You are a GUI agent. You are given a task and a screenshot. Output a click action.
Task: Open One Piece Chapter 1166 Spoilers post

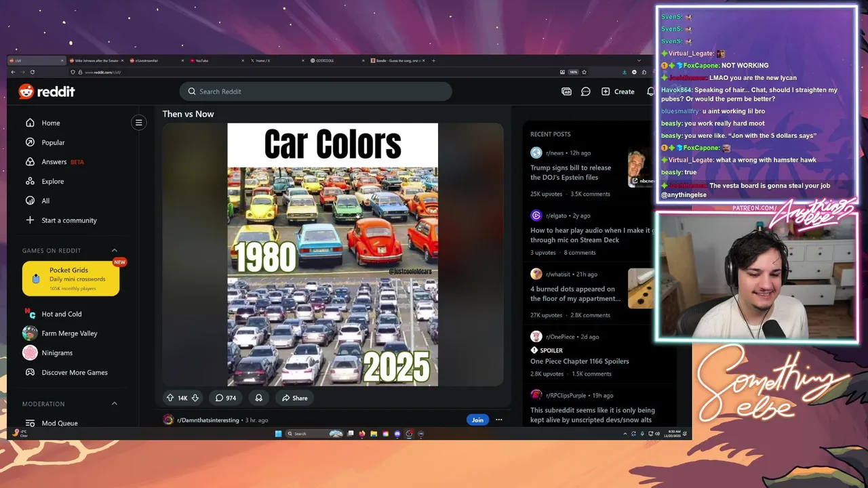pos(580,361)
